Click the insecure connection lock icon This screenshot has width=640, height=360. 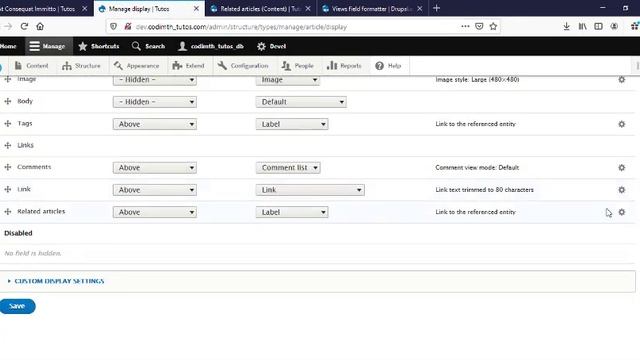(x=128, y=27)
